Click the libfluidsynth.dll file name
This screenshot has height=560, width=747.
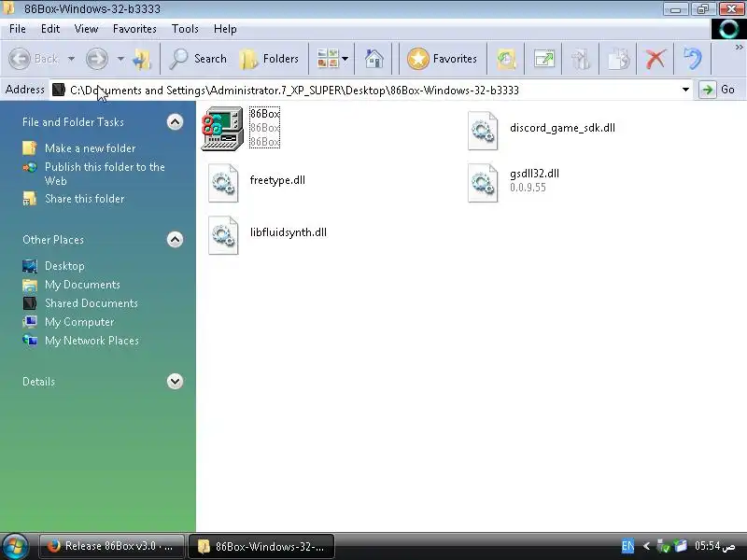(x=289, y=232)
